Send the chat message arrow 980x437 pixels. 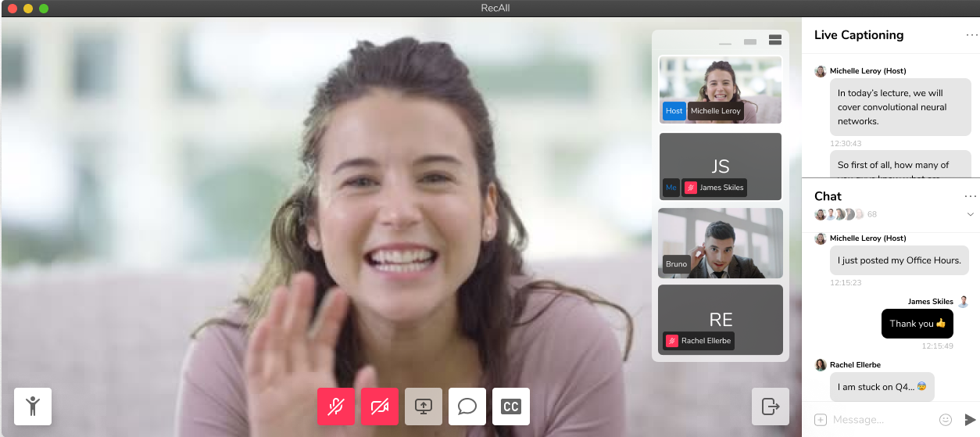[x=970, y=420]
